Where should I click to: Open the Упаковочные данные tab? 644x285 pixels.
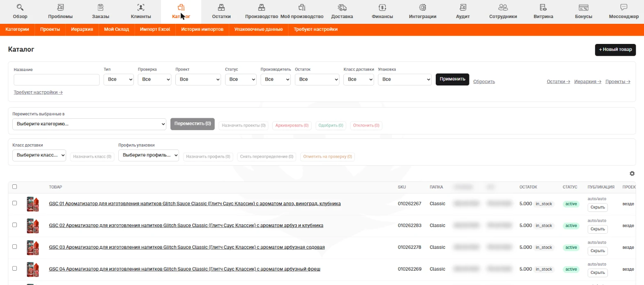(258, 30)
